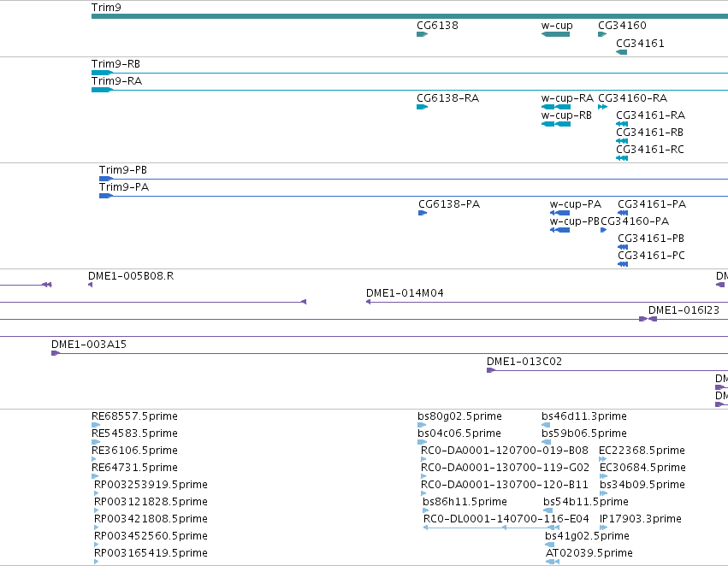The image size is (728, 566).
Task: Click the bs80g02.5prime EST arrow glyph
Action: pyautogui.click(x=422, y=425)
